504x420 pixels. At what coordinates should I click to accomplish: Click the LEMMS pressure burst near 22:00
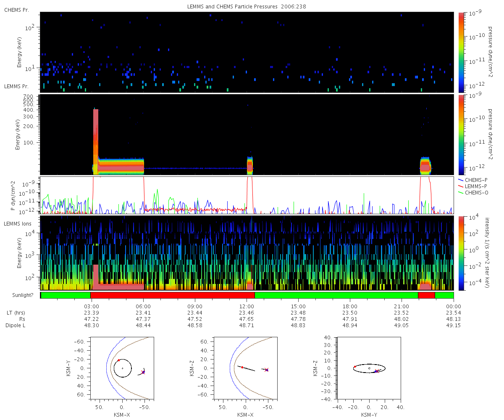tap(425, 165)
